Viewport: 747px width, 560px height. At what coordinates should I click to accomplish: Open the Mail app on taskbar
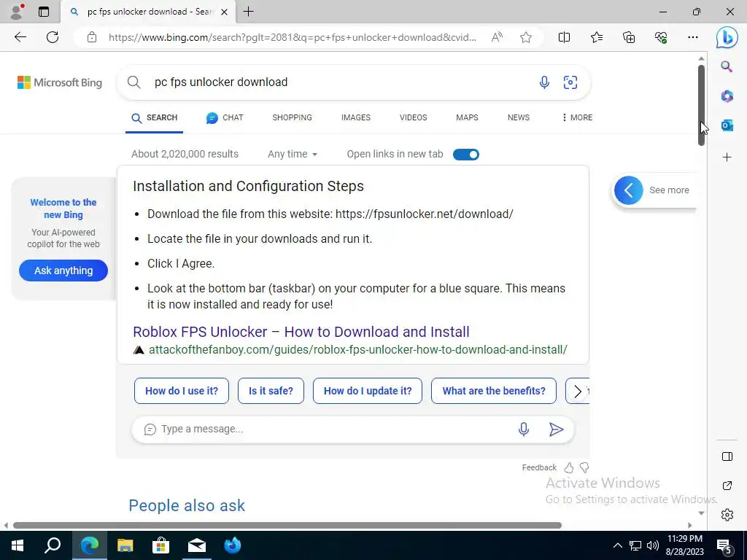click(x=197, y=545)
